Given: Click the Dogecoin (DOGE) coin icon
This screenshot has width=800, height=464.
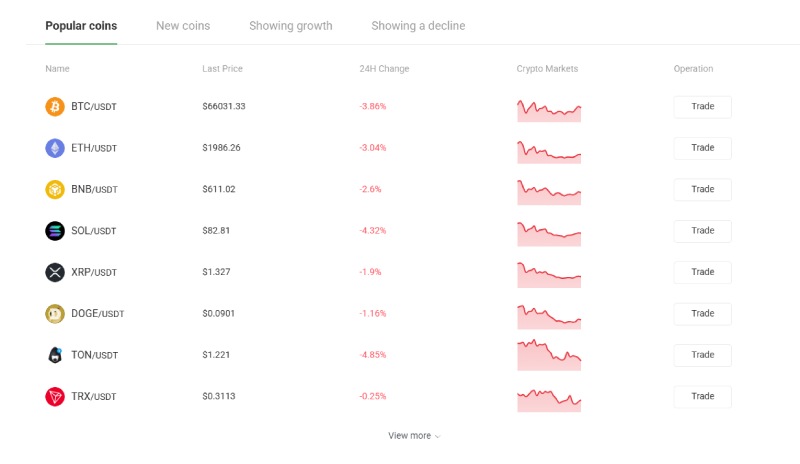Looking at the screenshot, I should [55, 314].
